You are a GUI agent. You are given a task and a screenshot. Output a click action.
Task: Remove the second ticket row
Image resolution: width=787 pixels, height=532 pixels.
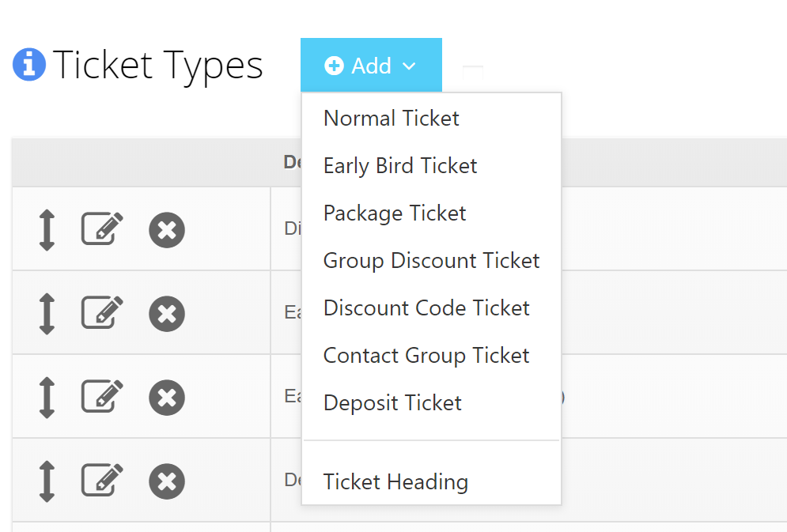[167, 314]
